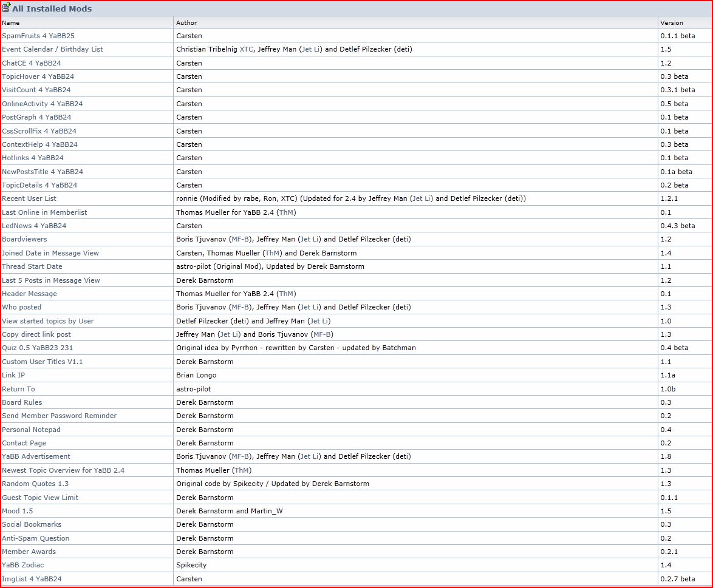Viewport: 713px width, 588px height.
Task: Open the Thread Start Date mod link
Action: click(32, 266)
